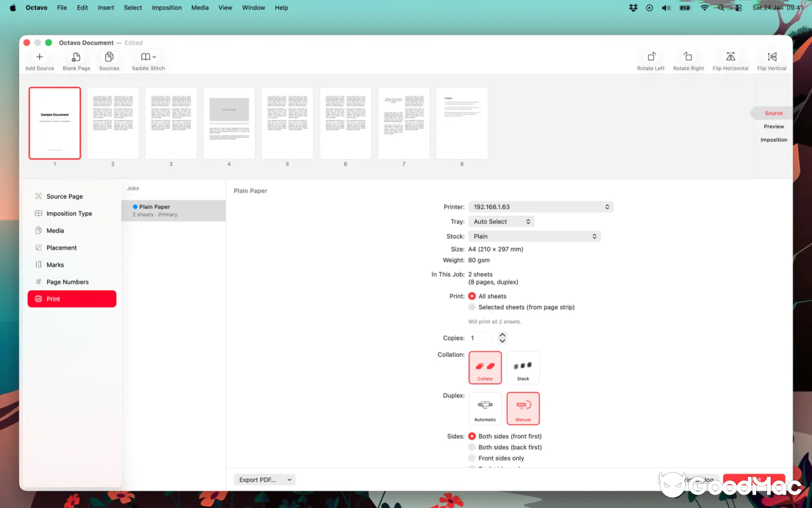This screenshot has width=812, height=508.
Task: Select the All sheets print option
Action: [x=472, y=296]
